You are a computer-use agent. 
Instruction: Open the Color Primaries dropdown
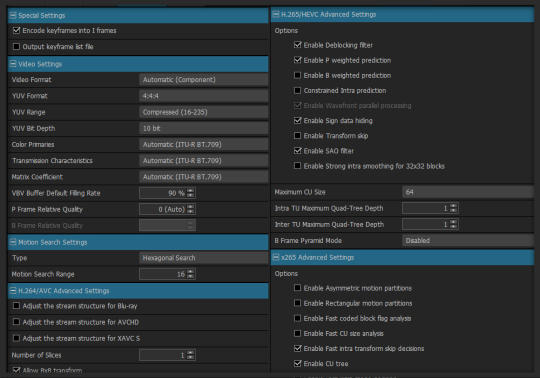click(x=204, y=144)
